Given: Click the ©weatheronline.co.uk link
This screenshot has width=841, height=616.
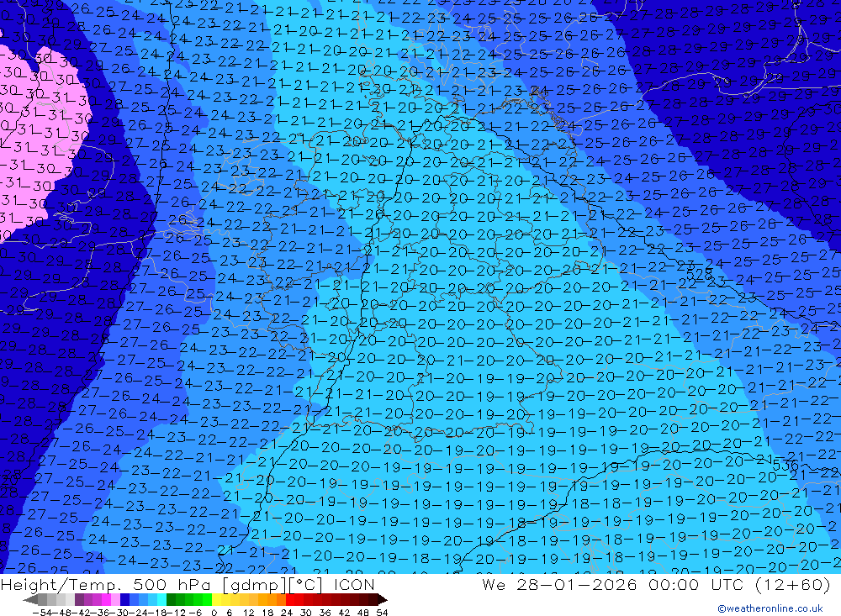Looking at the screenshot, I should pos(770,608).
